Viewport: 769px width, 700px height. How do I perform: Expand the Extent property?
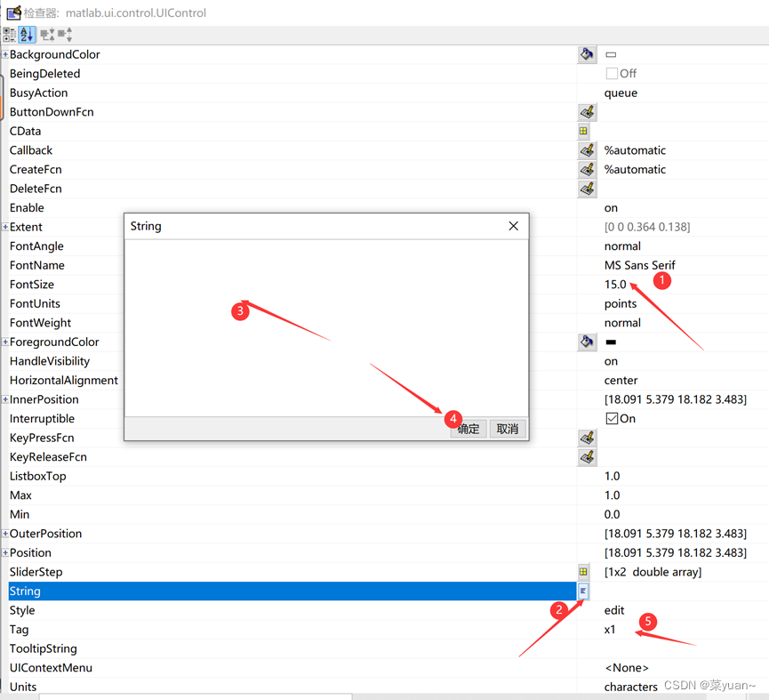click(x=5, y=227)
